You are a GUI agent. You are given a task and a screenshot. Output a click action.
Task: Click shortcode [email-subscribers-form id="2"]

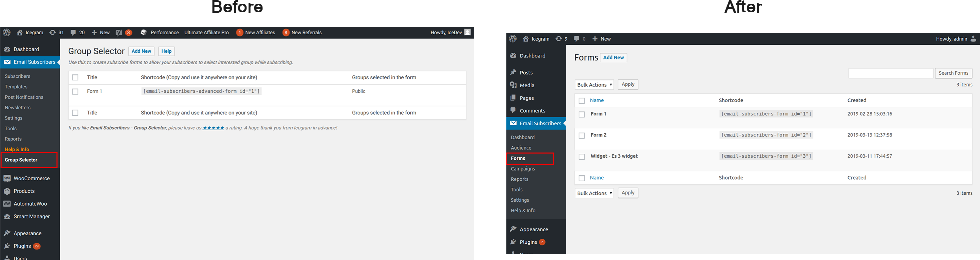point(766,135)
